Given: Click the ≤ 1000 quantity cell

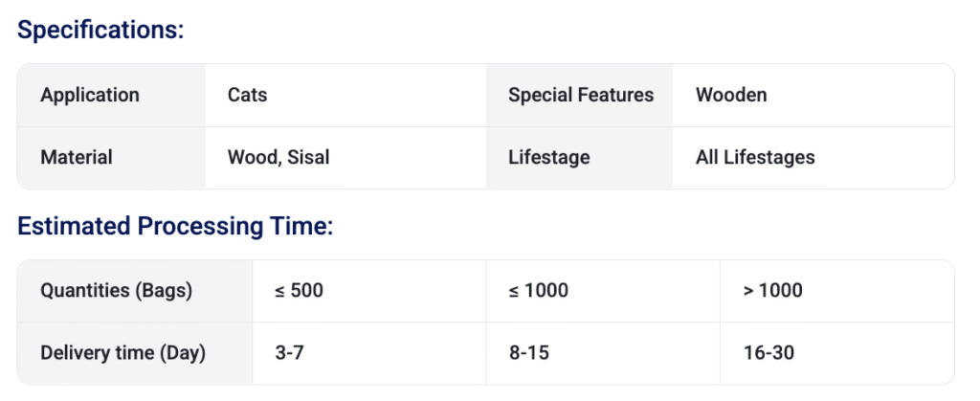Looking at the screenshot, I should [539, 290].
